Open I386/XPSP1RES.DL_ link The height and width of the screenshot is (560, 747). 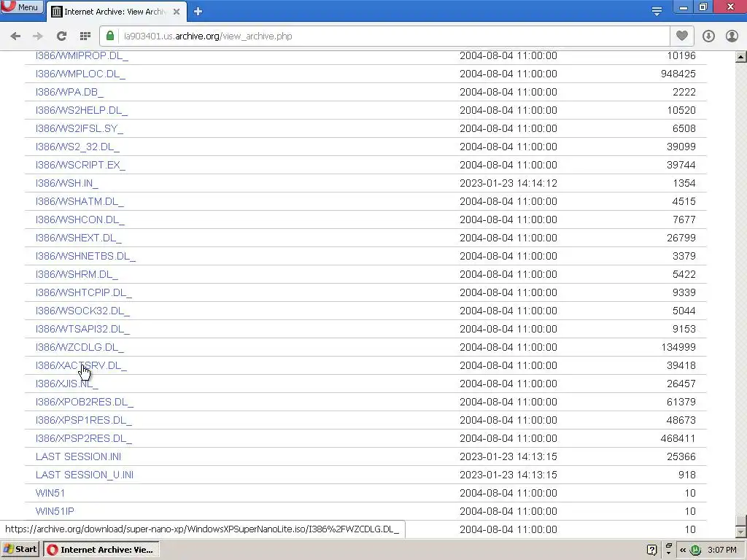tap(83, 420)
